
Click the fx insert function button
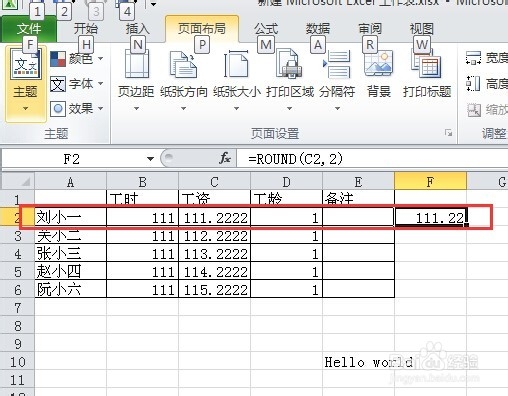pyautogui.click(x=225, y=158)
